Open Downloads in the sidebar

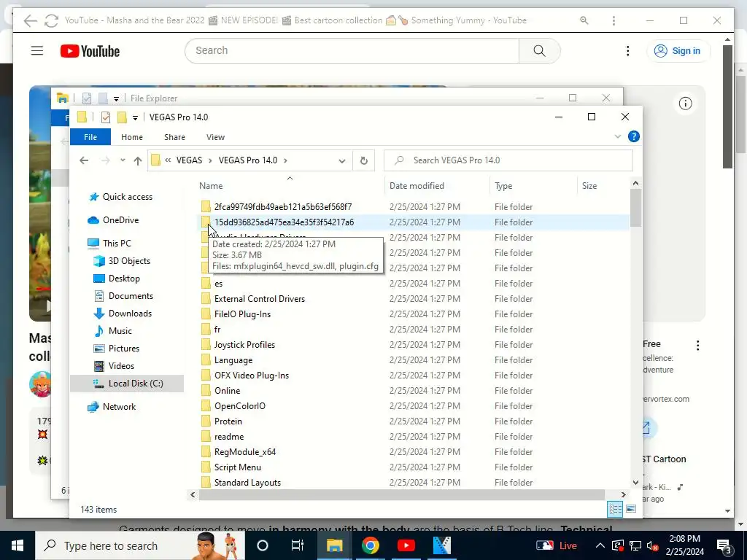click(x=123, y=314)
